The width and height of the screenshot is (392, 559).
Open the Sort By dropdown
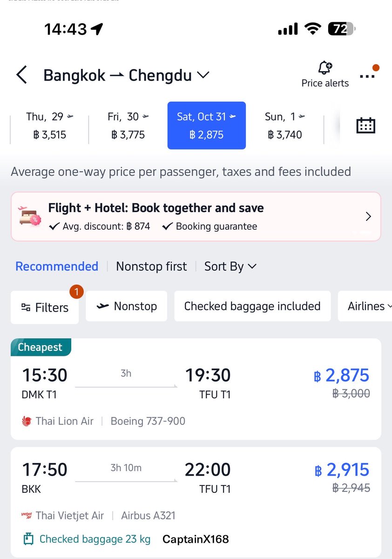pyautogui.click(x=230, y=266)
